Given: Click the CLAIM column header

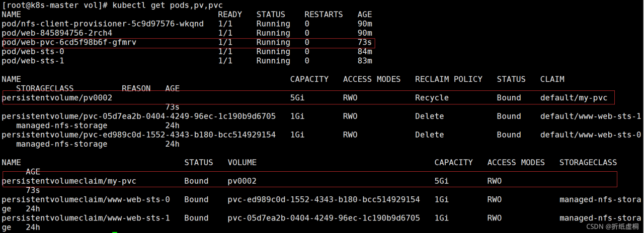Looking at the screenshot, I should click(x=552, y=79).
